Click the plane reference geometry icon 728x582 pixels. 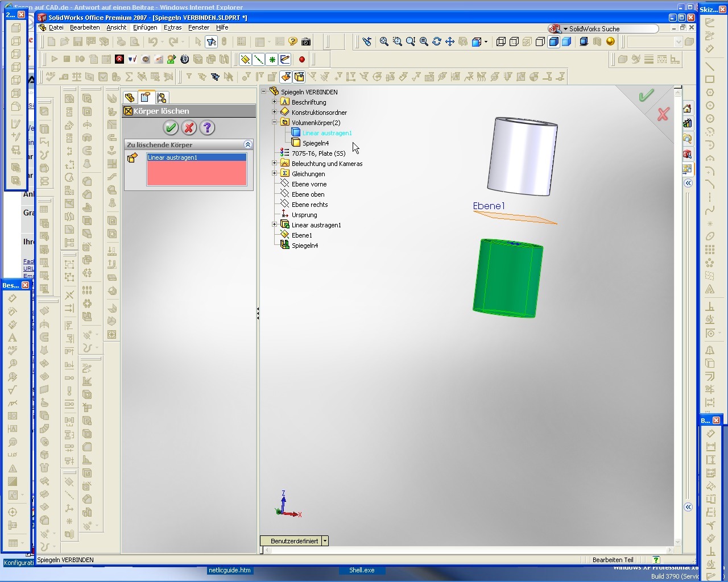point(246,59)
